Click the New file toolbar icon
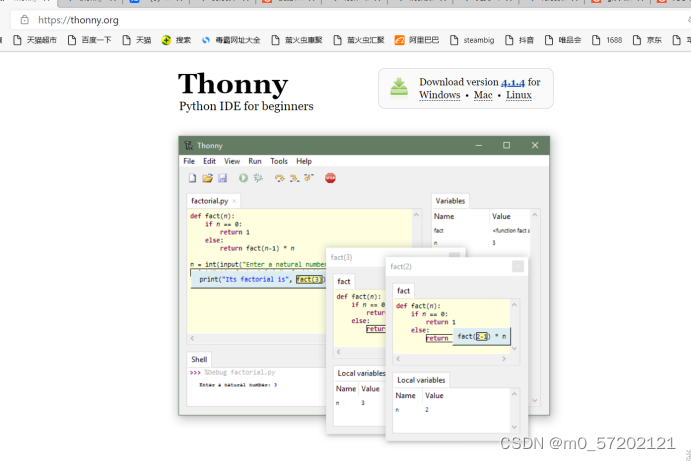The width and height of the screenshot is (691, 461). click(193, 178)
